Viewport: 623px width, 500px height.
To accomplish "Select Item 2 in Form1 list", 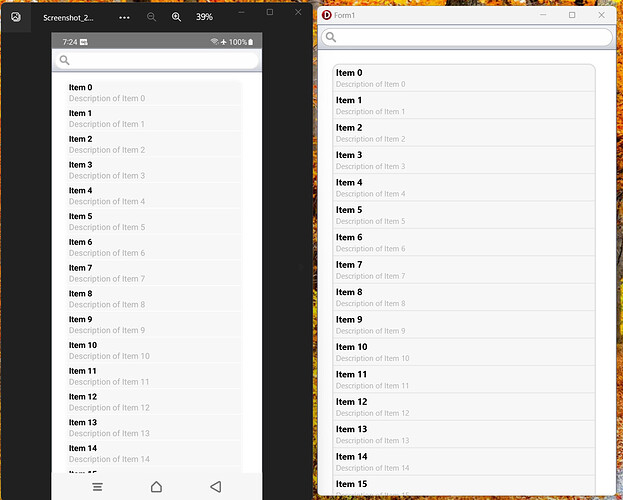I will point(464,133).
